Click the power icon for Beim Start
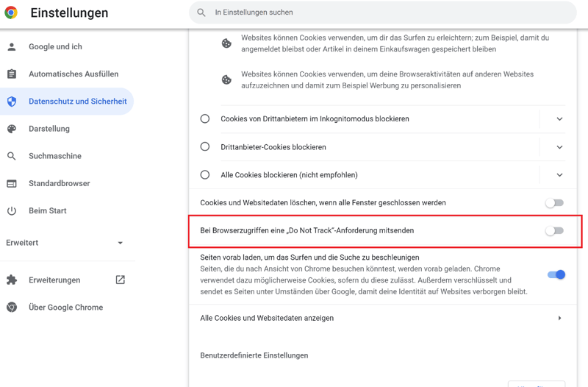 (x=12, y=211)
